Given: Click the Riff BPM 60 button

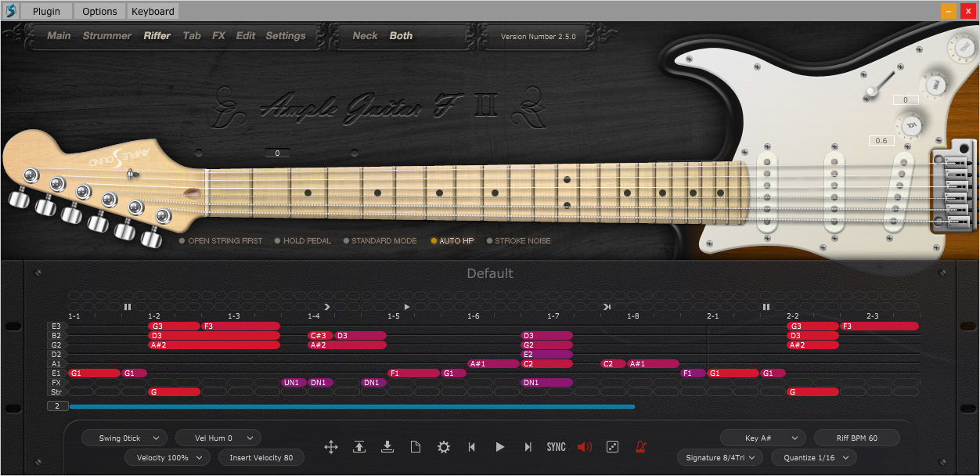Looking at the screenshot, I should (857, 438).
